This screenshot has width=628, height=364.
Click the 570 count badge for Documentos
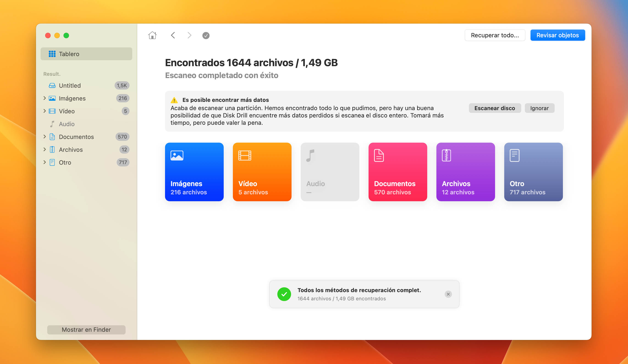[122, 137]
